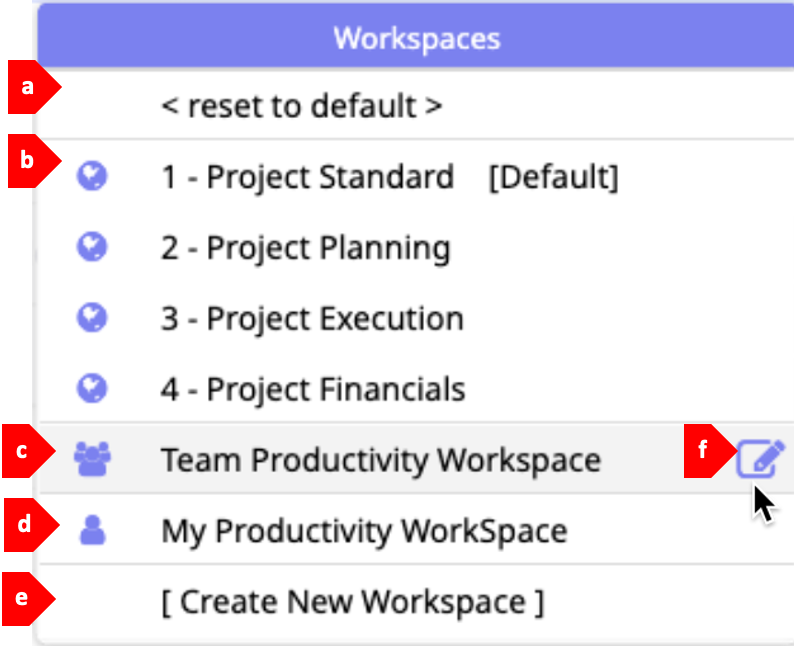Click the edit icon for Team Productivity Workspace
This screenshot has height=646, width=794.
click(760, 458)
